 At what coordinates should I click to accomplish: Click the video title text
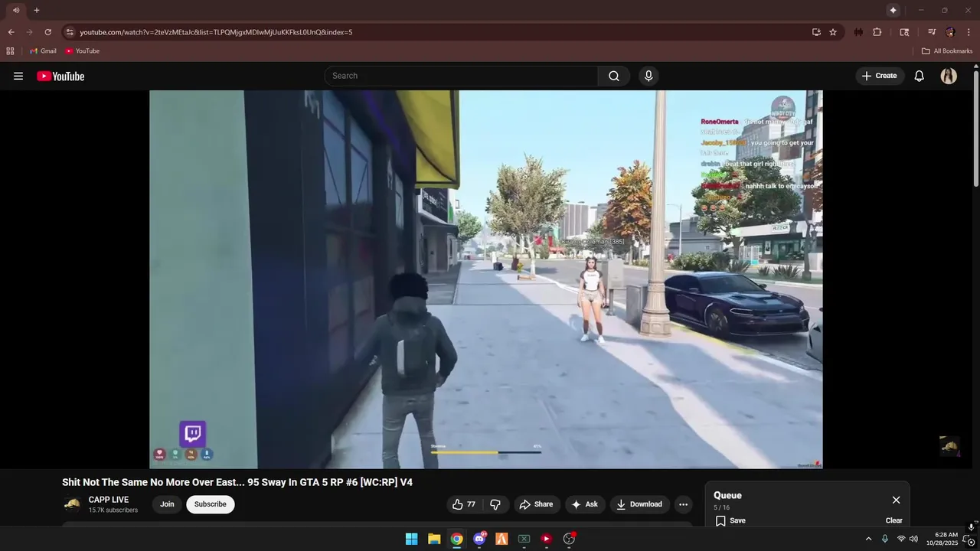[x=237, y=482]
